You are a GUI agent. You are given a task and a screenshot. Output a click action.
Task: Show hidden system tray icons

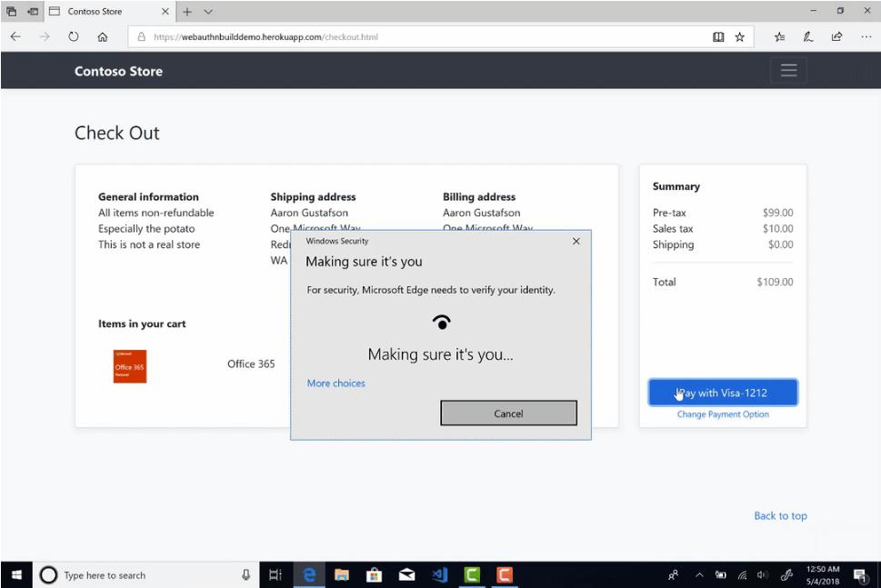699,575
